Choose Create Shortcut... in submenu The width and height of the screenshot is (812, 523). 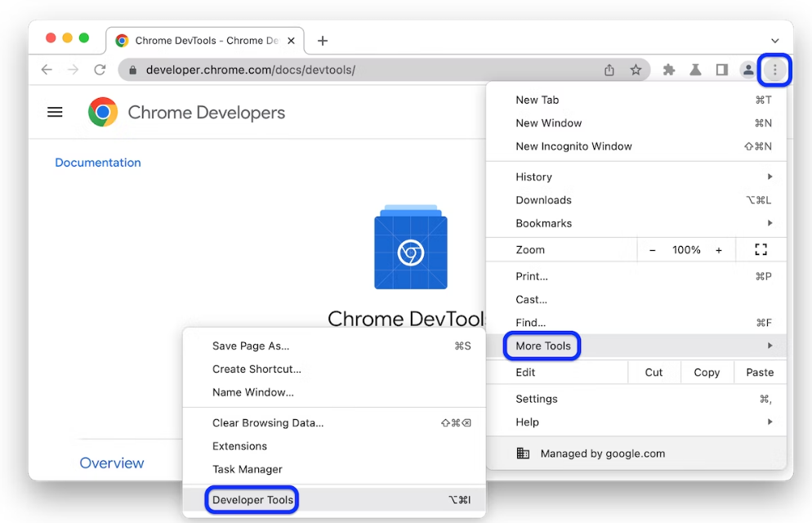pos(334,369)
